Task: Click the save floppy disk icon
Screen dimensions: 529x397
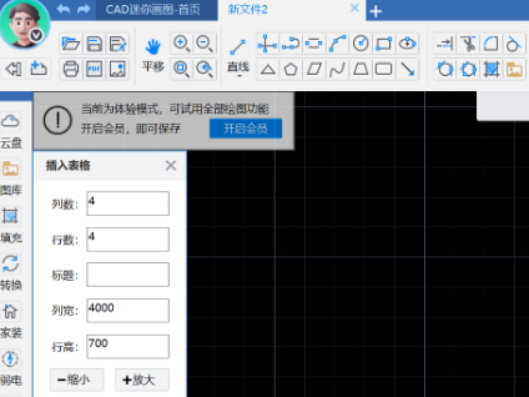Action: [x=94, y=44]
